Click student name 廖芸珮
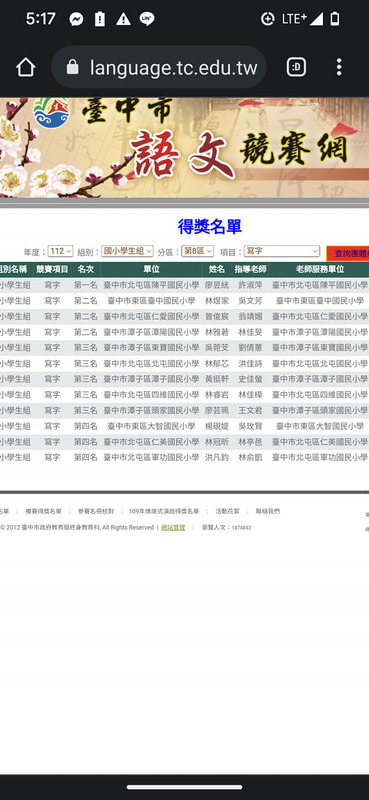Image resolution: width=369 pixels, height=800 pixels. point(217,410)
